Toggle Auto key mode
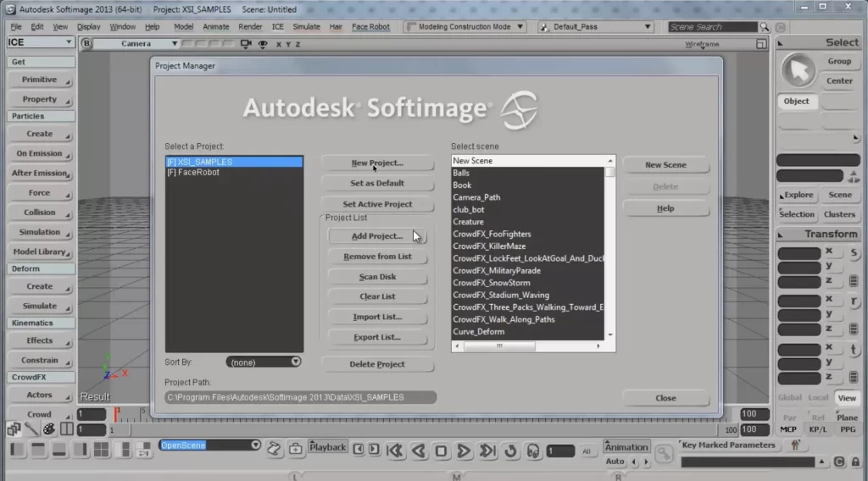Image resolution: width=868 pixels, height=481 pixels. click(615, 461)
